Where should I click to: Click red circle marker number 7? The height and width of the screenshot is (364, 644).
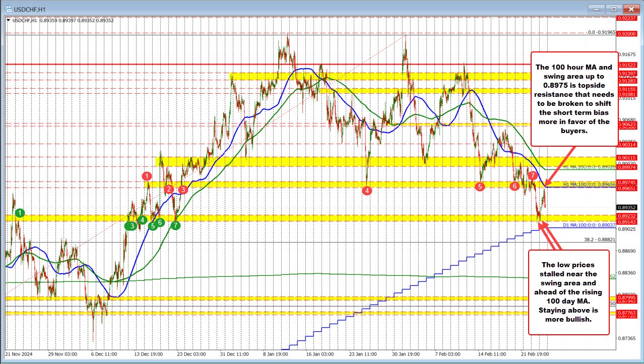[x=533, y=175]
